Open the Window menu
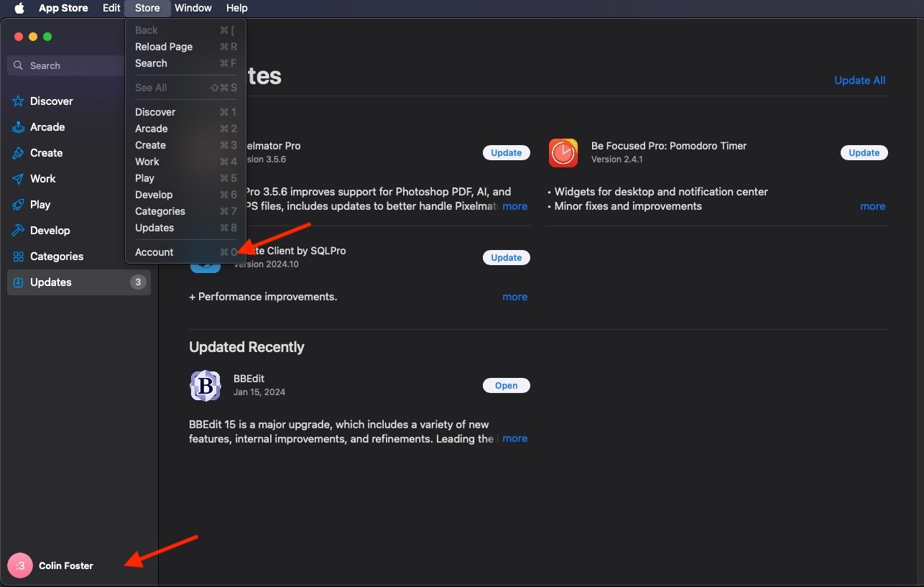This screenshot has height=587, width=924. (193, 8)
